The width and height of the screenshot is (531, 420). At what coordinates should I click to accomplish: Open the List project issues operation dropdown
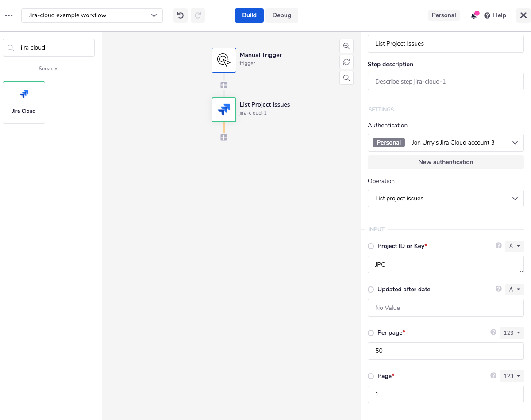[446, 198]
